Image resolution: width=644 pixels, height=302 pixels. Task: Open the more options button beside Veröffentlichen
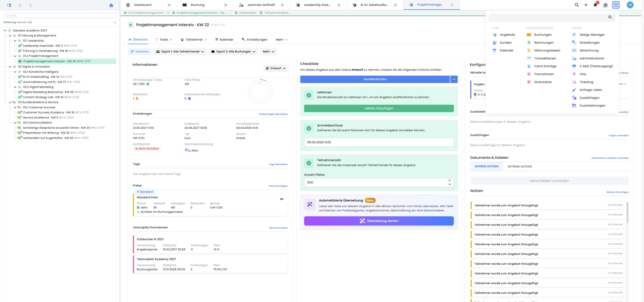(454, 79)
